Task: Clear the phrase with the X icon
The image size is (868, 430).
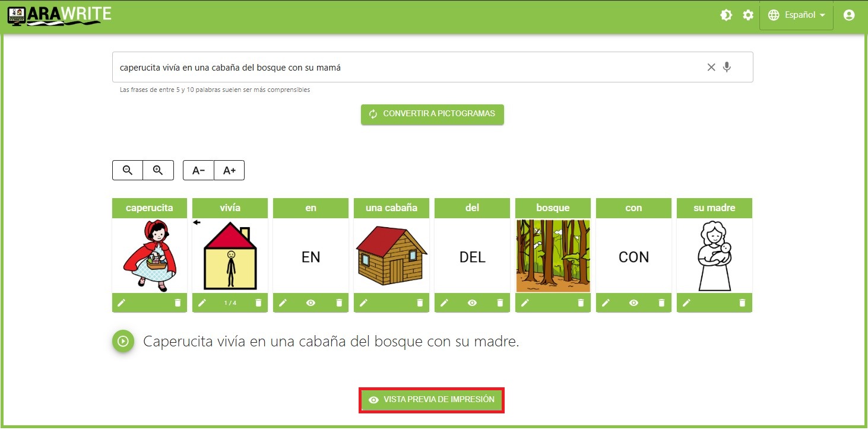Action: click(711, 67)
